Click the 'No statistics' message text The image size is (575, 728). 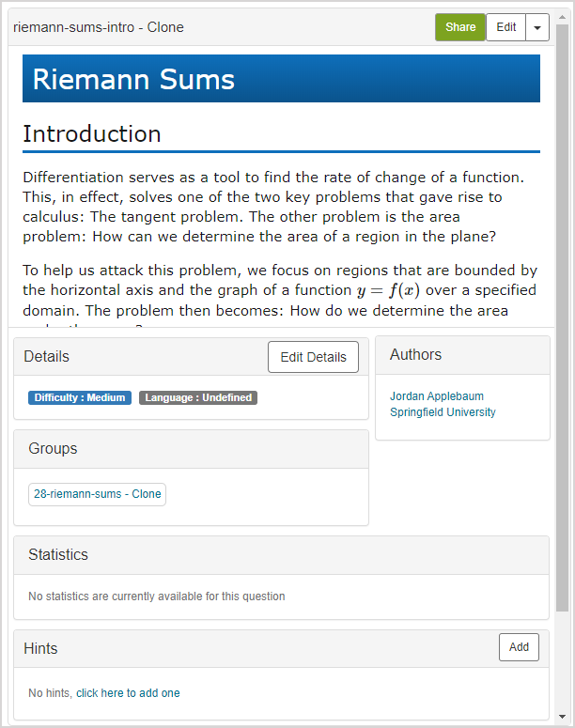tap(157, 596)
